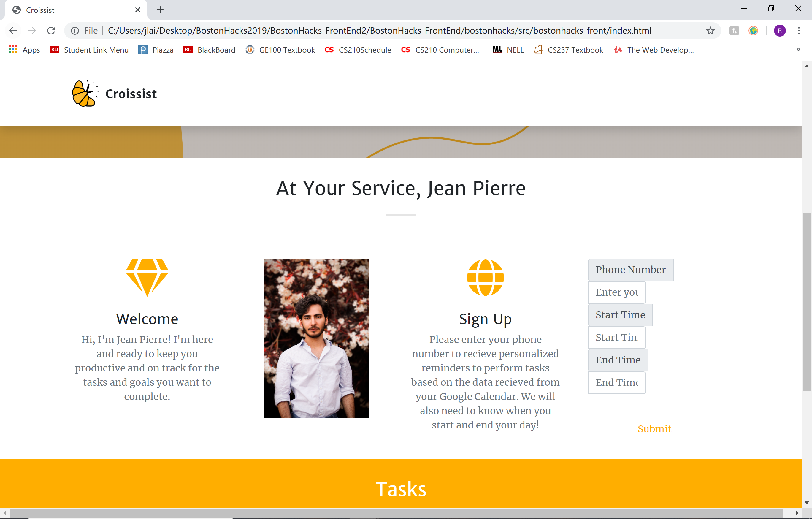Click the vertical scrollbar down arrow
Viewport: 812px width, 519px height.
tap(807, 502)
